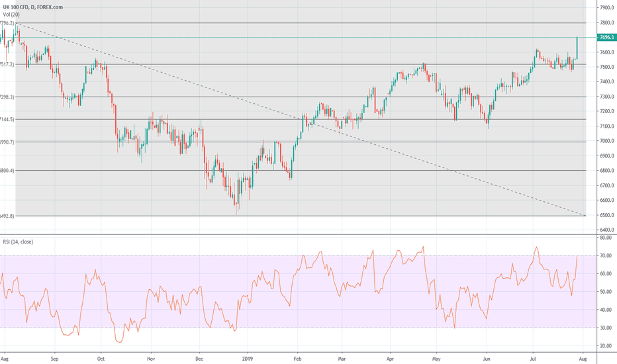Click the Feb label on time axis
This screenshot has height=364, width=617.
pos(297,359)
